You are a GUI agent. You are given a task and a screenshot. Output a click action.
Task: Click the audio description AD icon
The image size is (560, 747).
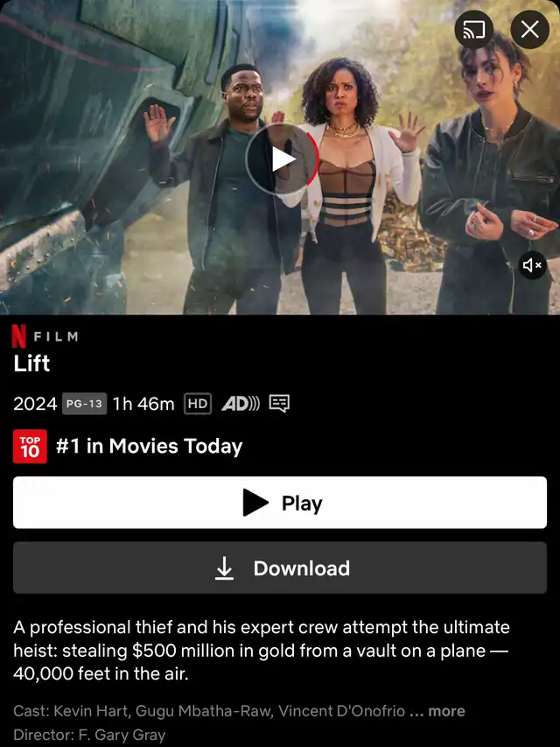click(241, 404)
